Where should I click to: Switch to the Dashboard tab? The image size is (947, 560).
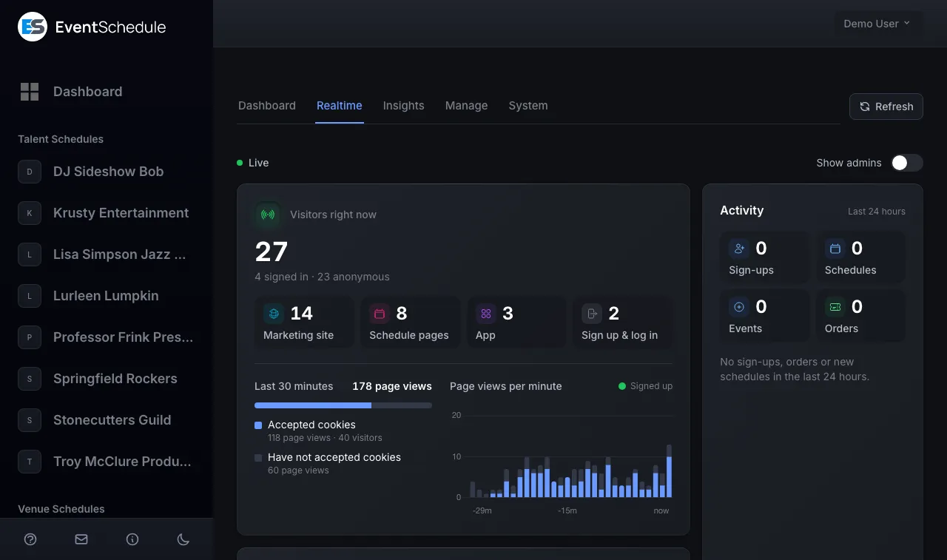point(267,106)
